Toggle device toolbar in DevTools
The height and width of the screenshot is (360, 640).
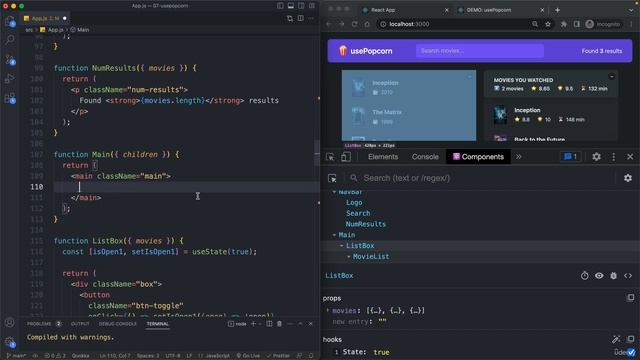point(346,157)
